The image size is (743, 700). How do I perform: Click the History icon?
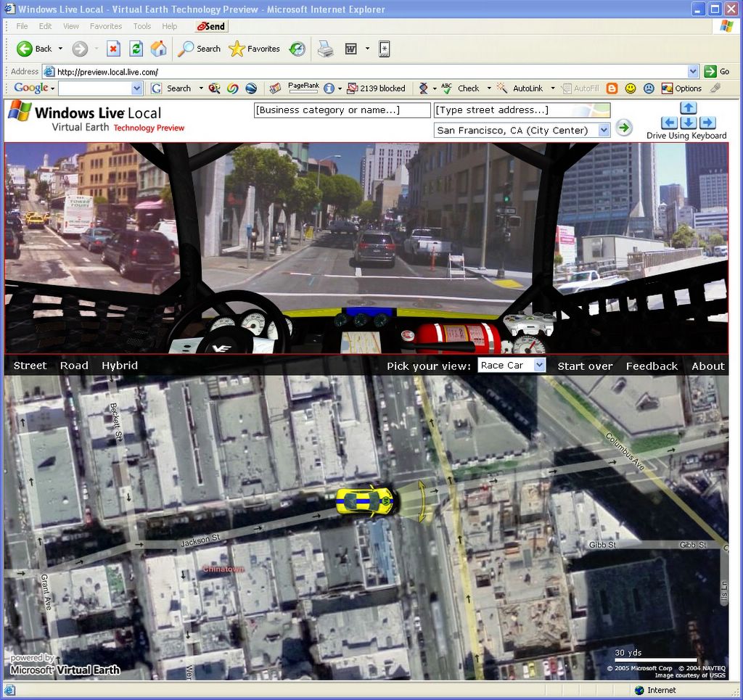pyautogui.click(x=297, y=49)
